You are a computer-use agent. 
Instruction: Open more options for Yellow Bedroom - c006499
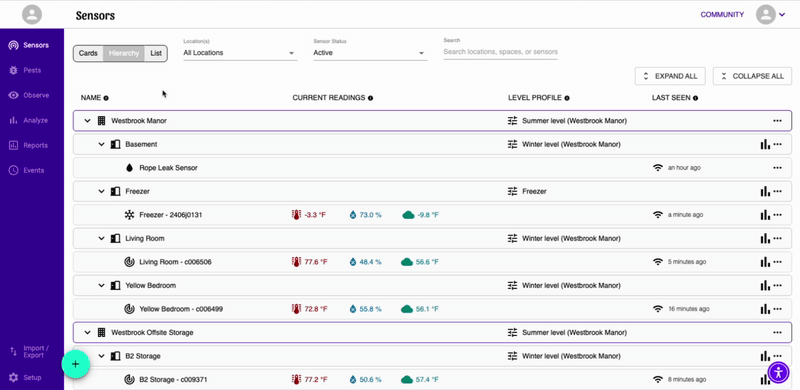(777, 309)
